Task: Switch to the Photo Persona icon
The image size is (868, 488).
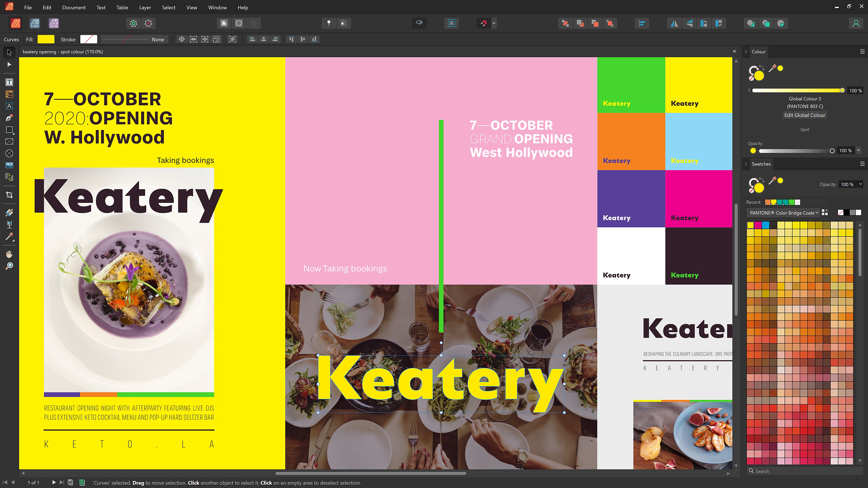Action: coord(54,23)
